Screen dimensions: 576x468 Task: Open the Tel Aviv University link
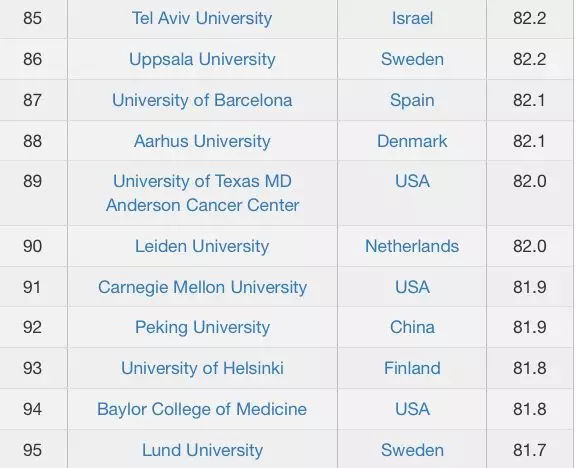[202, 18]
